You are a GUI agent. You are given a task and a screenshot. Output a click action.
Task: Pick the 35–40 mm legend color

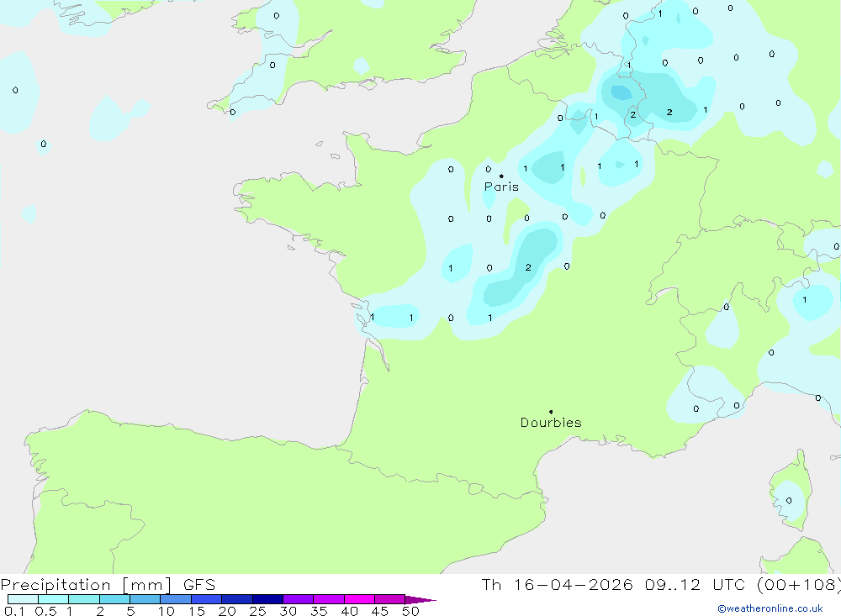tap(329, 599)
